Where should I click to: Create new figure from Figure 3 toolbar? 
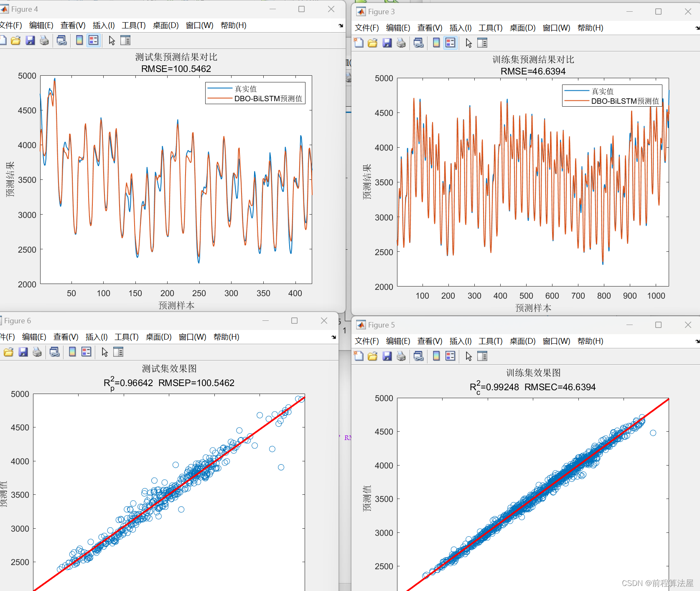359,43
